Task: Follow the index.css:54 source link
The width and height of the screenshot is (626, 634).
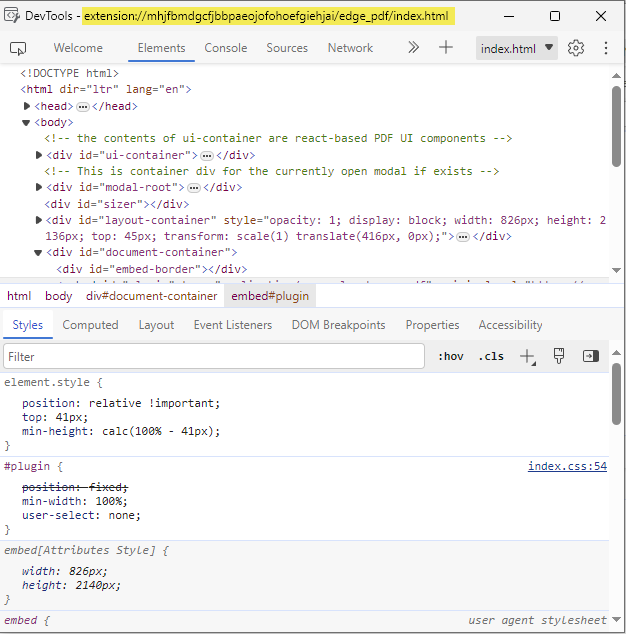Action: click(x=567, y=466)
